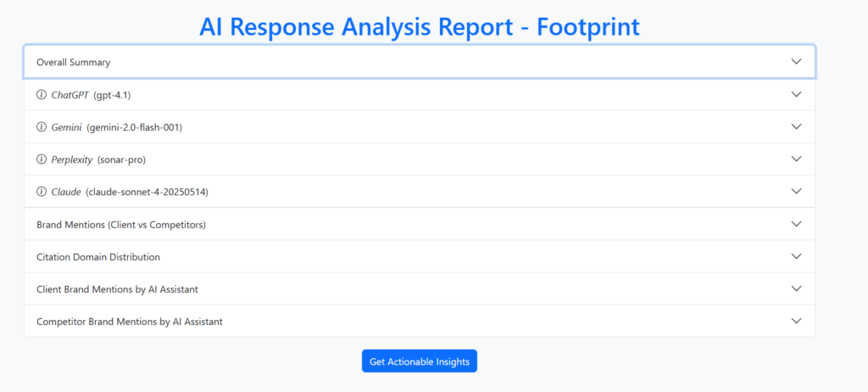Click the AI Response Analysis Report heading
Image resolution: width=868 pixels, height=392 pixels.
coord(420,26)
